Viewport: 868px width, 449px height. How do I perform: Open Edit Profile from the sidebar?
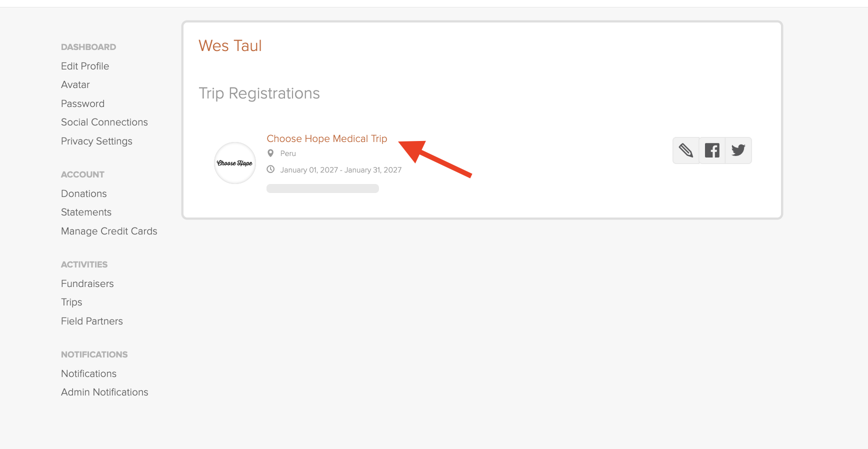point(85,66)
